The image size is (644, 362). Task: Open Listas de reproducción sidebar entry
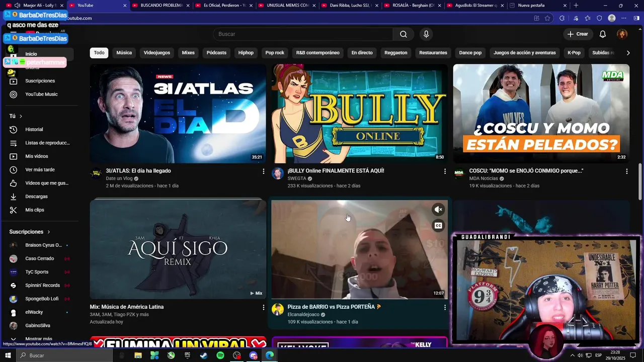point(40,143)
